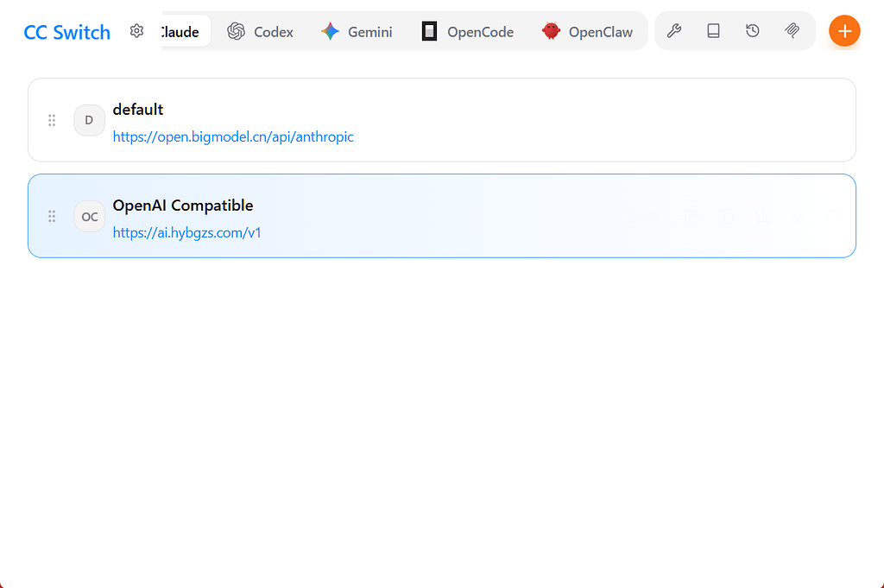Add a provider with orange plus button
Screen dimensions: 884x588
(x=844, y=31)
